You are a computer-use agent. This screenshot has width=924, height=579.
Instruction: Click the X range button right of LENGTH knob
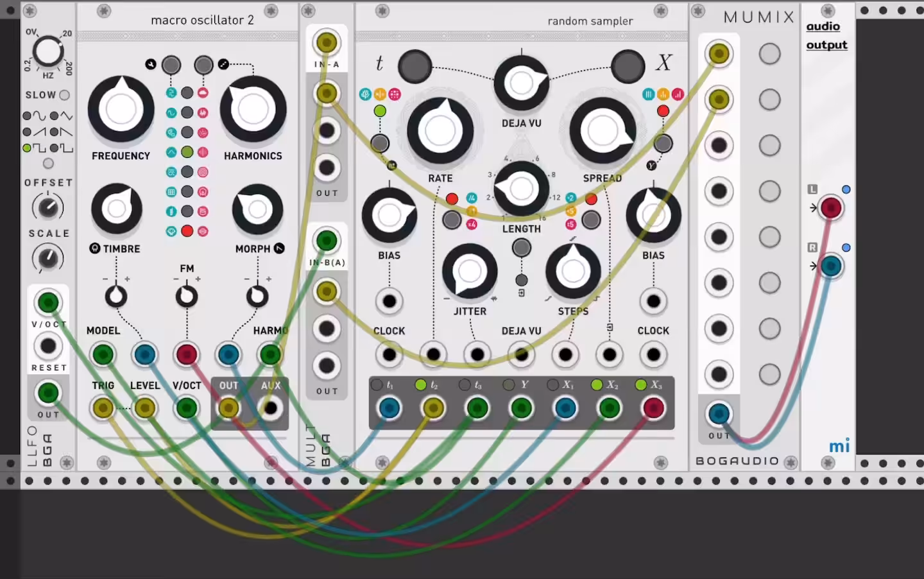[x=591, y=220]
